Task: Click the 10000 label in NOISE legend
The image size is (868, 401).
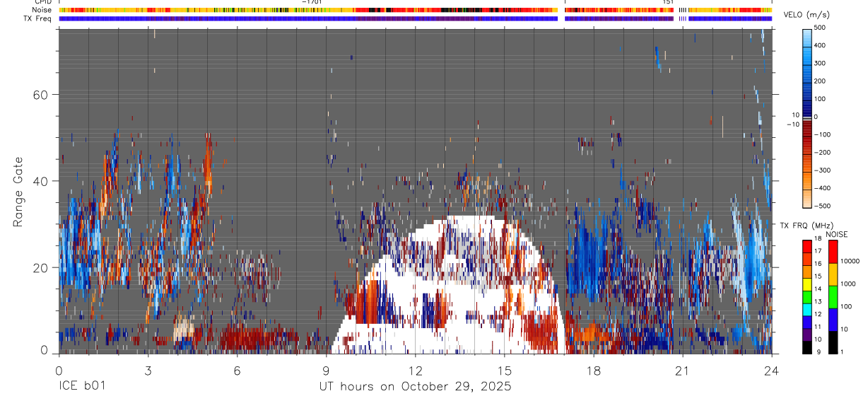Action: click(849, 261)
